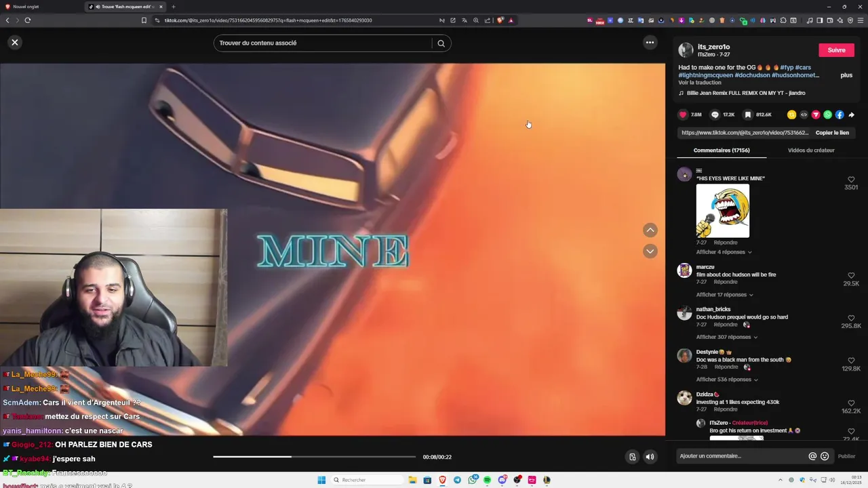Open emoji picker in comment box

click(825, 456)
